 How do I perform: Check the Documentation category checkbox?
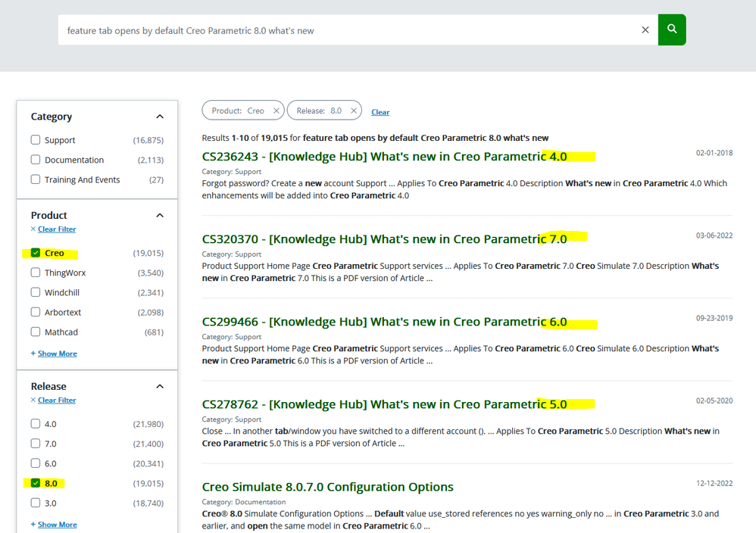[35, 160]
